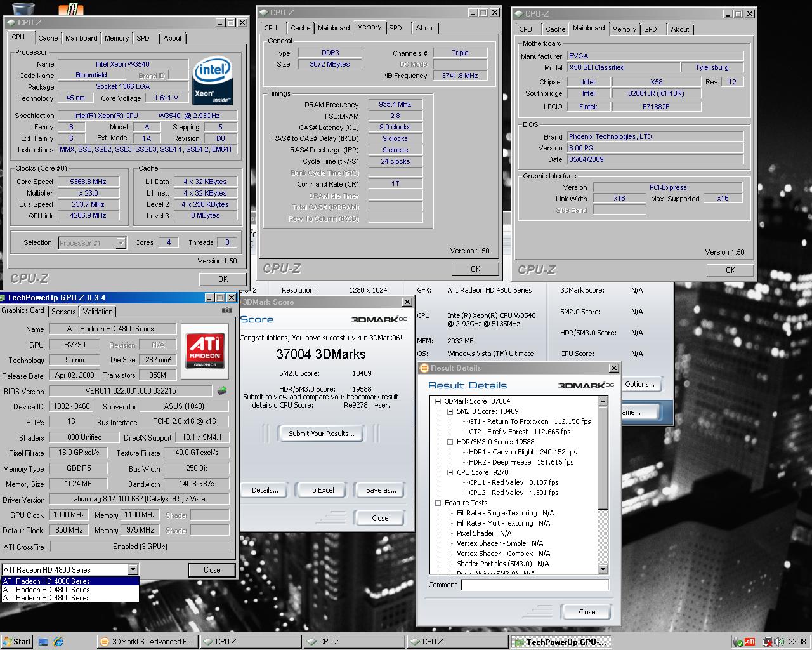Click the To Excel button
This screenshot has width=812, height=650.
point(322,490)
